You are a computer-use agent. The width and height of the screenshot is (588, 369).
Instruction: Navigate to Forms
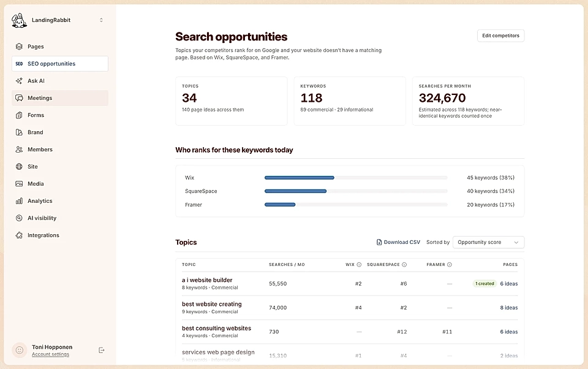[x=60, y=115]
